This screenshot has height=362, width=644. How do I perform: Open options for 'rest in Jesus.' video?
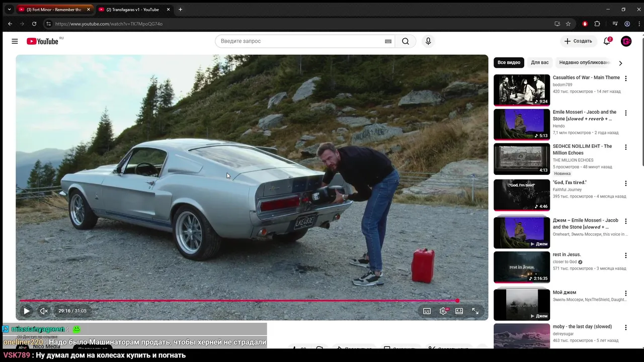coord(626,255)
